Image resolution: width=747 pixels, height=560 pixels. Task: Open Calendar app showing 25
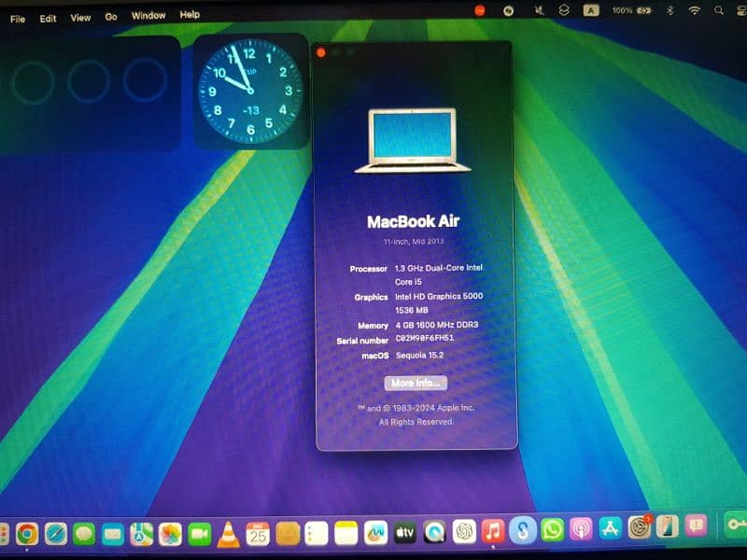(258, 533)
